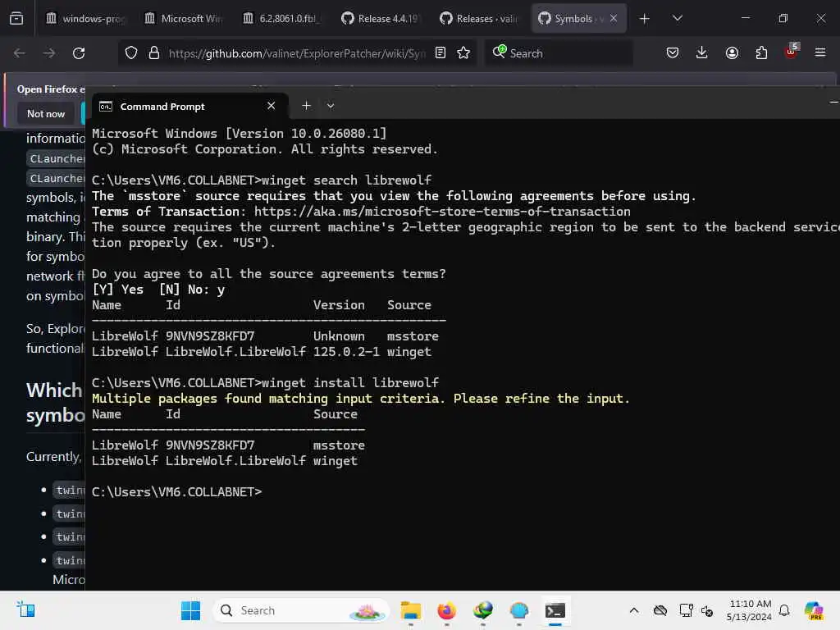Close the Command Prompt terminal tab
The height and width of the screenshot is (630, 840).
tap(271, 106)
